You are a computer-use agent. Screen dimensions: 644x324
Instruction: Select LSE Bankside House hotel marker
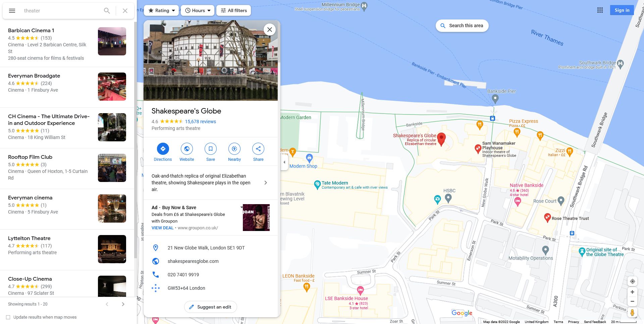click(x=360, y=290)
